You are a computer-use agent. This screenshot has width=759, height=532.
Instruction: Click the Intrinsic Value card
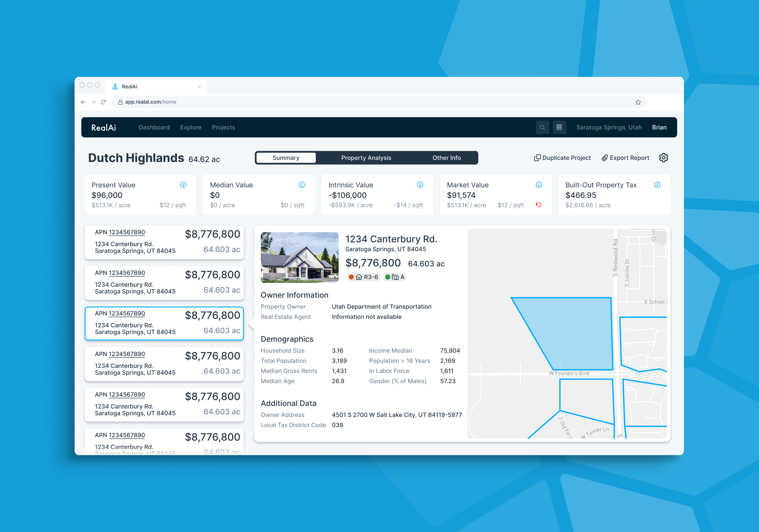pyautogui.click(x=377, y=195)
